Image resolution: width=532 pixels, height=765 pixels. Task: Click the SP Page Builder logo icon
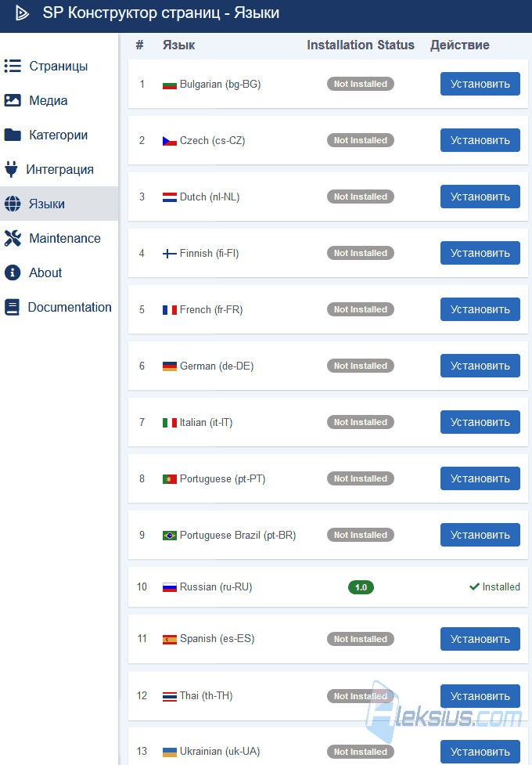coord(22,13)
